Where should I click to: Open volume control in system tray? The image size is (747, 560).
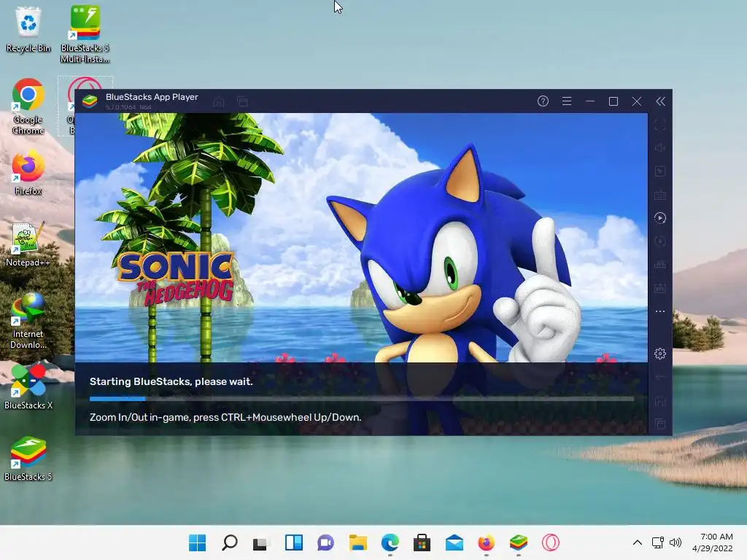(x=676, y=542)
